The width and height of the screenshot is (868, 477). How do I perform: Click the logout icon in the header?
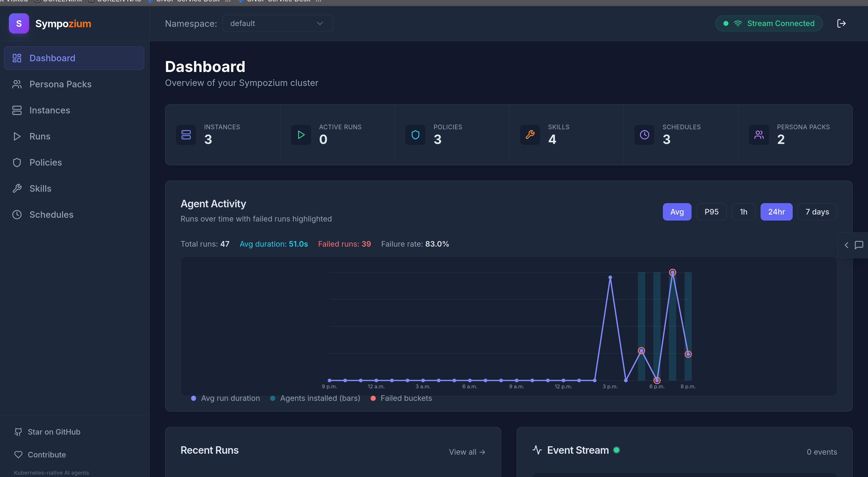[x=841, y=23]
